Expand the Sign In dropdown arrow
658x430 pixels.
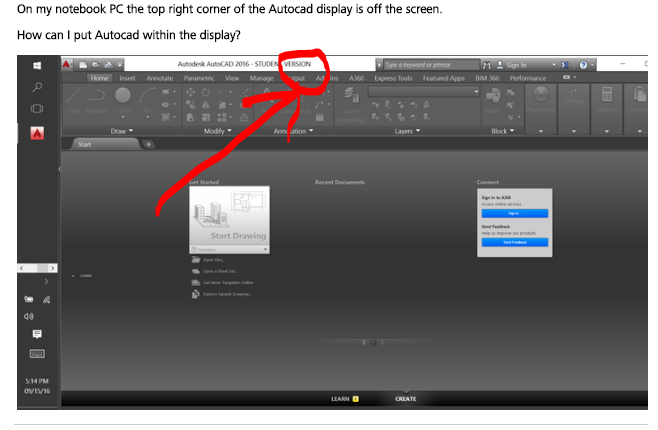pyautogui.click(x=554, y=65)
